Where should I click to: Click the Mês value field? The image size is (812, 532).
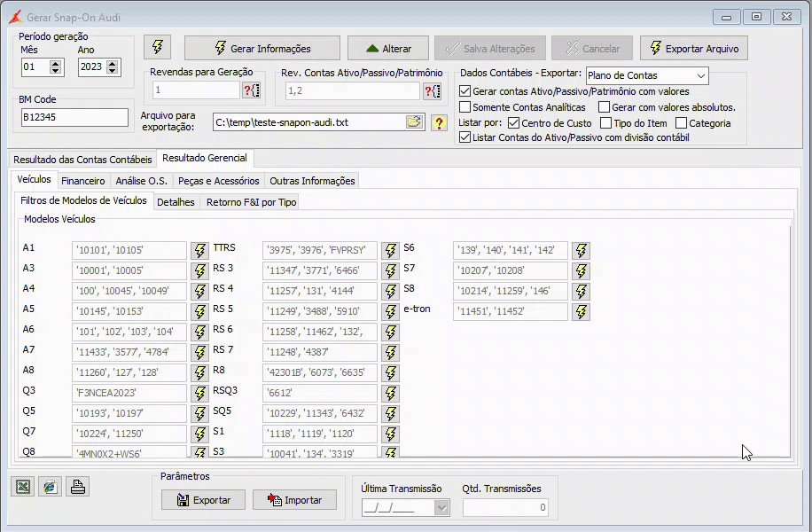(35, 66)
